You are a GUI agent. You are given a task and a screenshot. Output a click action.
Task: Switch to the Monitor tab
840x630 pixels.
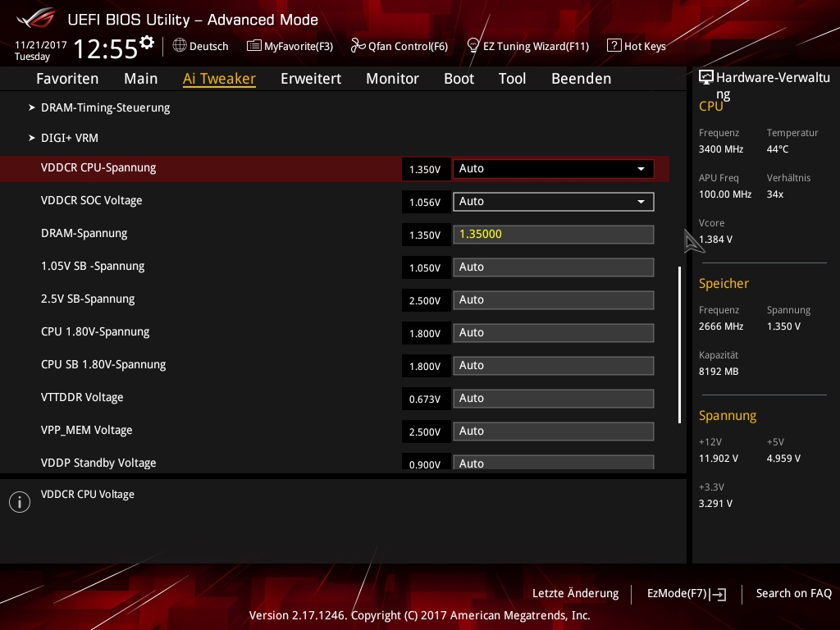[x=392, y=79]
